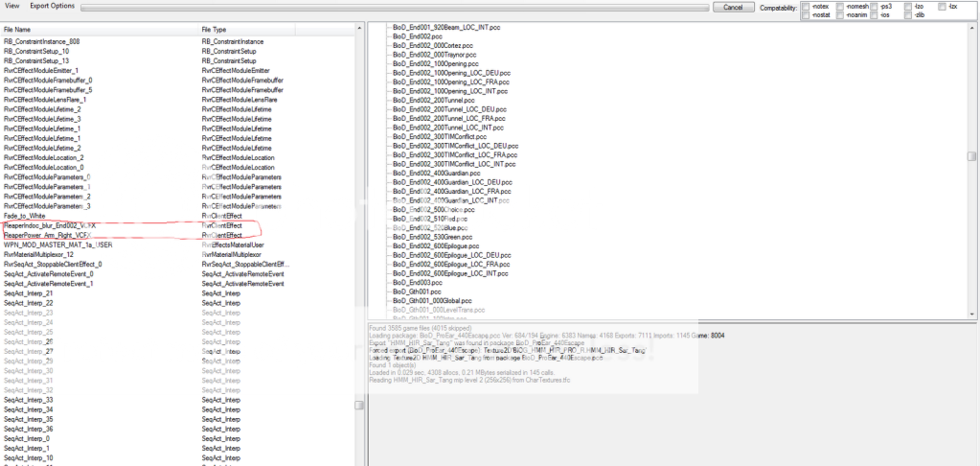Tick the -nomesh option

[840, 7]
